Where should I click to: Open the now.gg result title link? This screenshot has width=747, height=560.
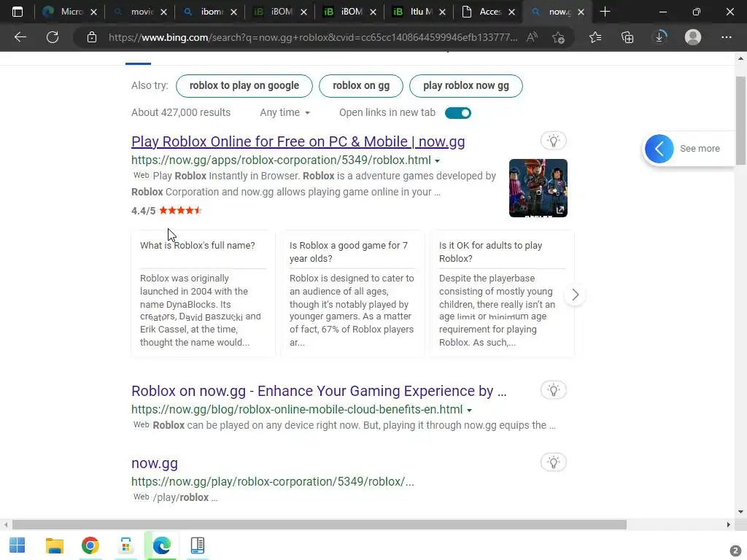click(155, 463)
